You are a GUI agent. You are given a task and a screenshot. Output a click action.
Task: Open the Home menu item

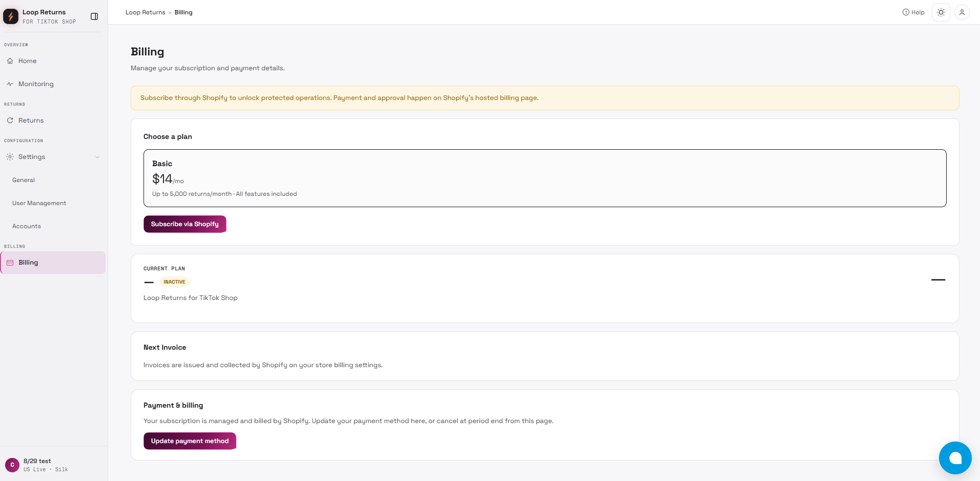(54, 61)
